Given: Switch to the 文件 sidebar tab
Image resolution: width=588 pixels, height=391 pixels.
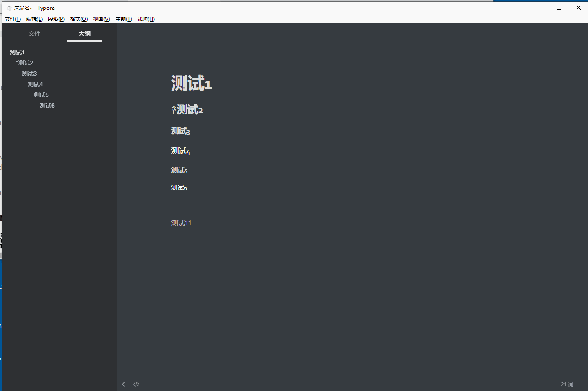Looking at the screenshot, I should (x=34, y=34).
